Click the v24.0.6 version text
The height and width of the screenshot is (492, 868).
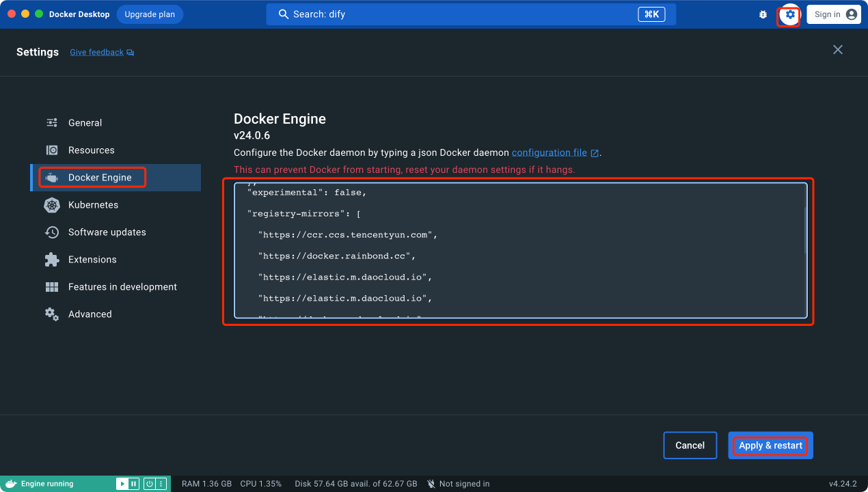pyautogui.click(x=252, y=135)
